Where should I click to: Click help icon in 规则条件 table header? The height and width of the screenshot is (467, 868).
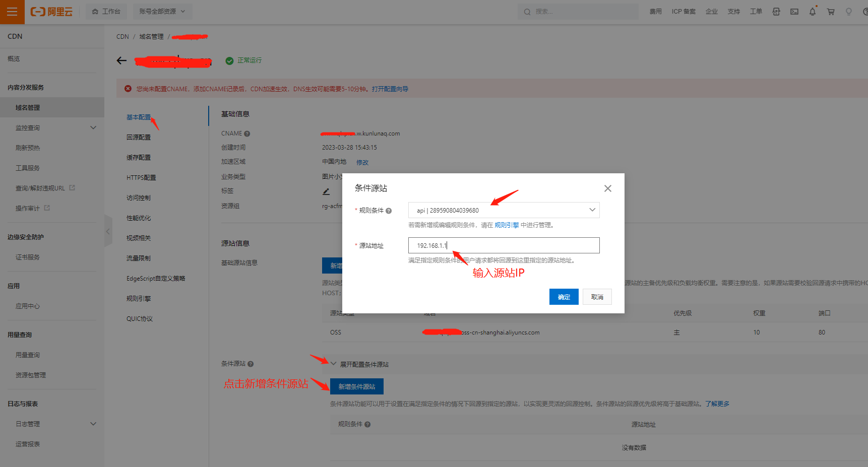(x=367, y=425)
